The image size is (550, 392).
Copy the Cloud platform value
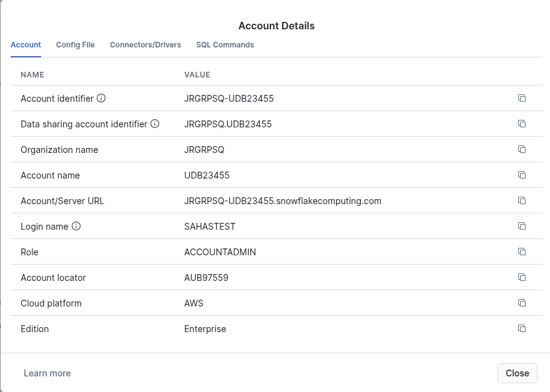pos(522,303)
